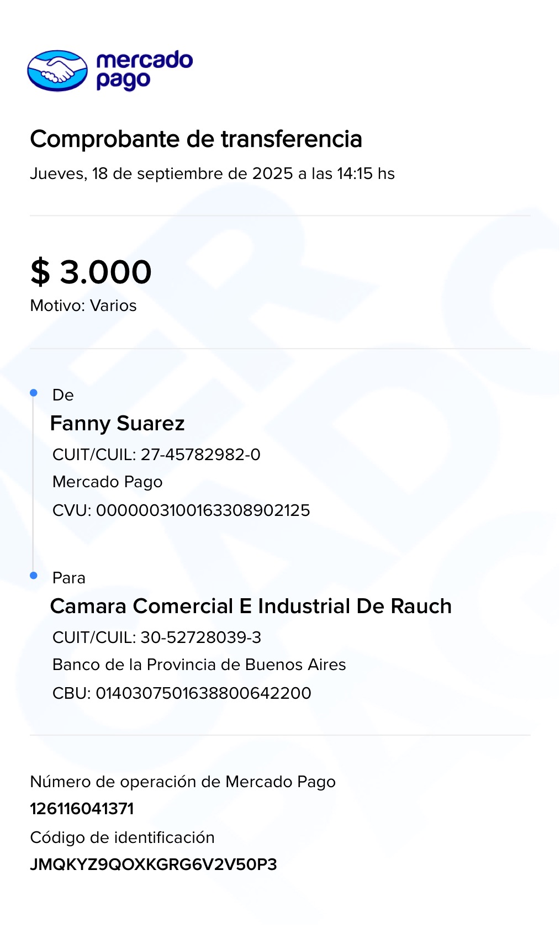Click the sender's Mercado Pago account label
This screenshot has width=560, height=928.
107,482
